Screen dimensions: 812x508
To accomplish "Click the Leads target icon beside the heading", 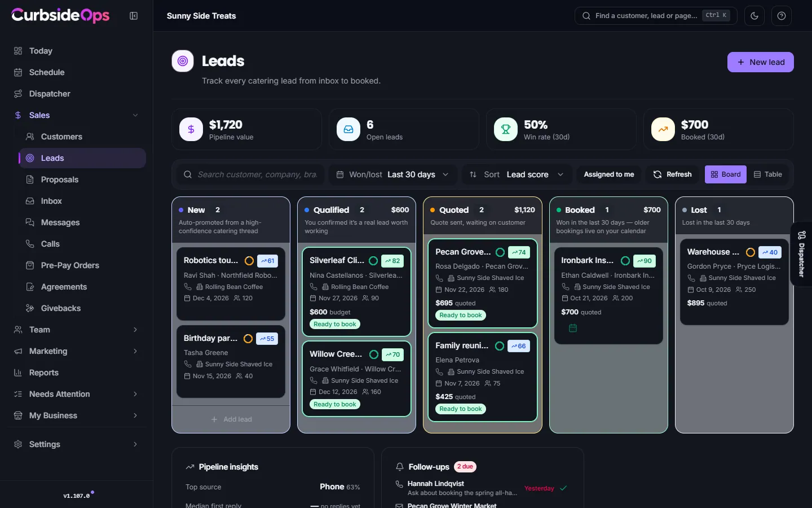I will point(183,61).
